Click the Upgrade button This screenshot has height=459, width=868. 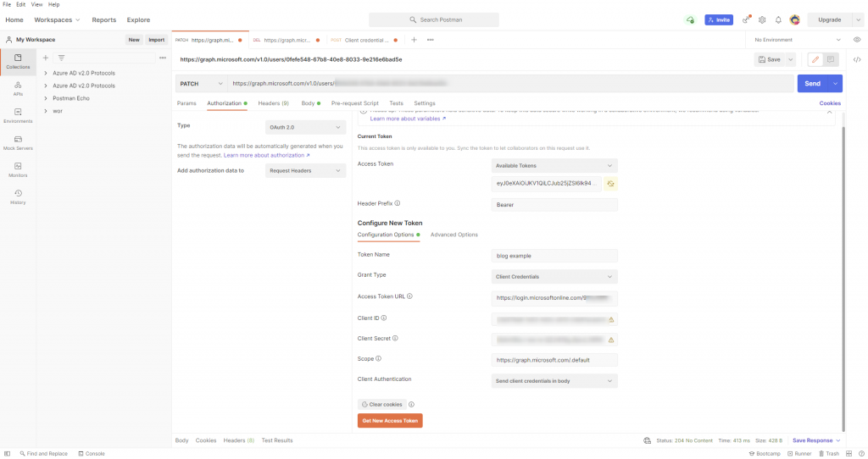click(830, 20)
